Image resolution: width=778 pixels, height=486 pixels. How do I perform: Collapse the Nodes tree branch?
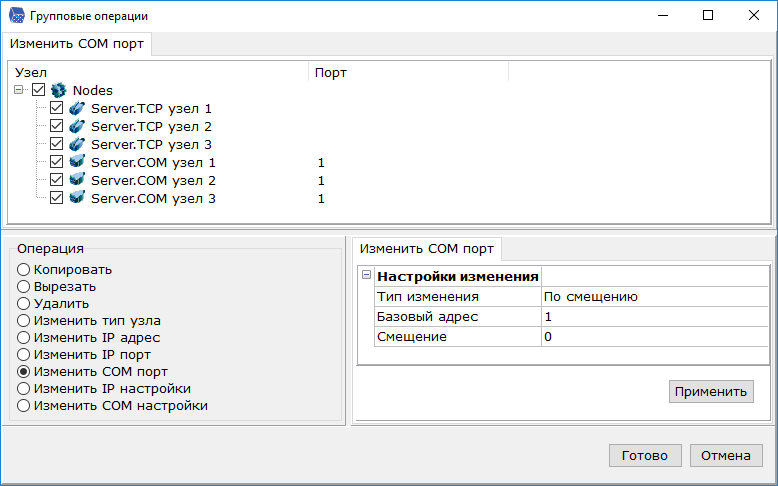(20, 90)
